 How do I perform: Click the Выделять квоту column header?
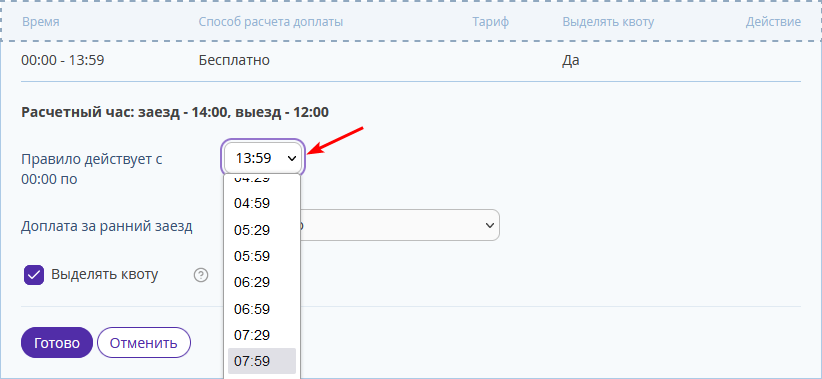[608, 22]
